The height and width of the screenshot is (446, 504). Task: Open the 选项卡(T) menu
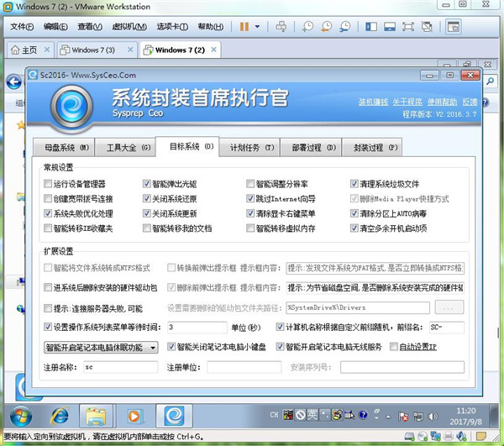172,27
